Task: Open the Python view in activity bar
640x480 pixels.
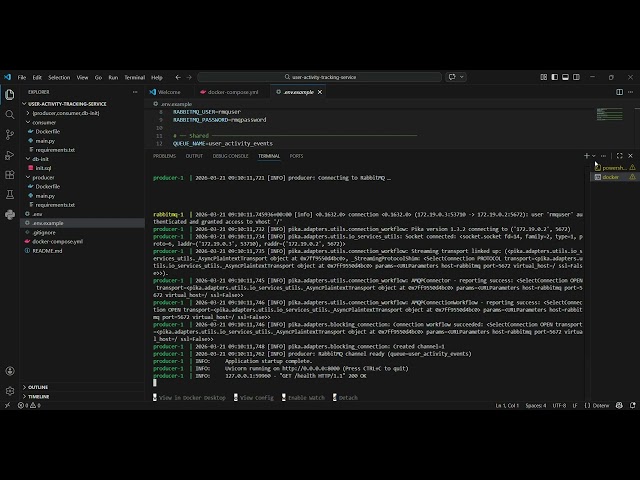Action: click(x=10, y=215)
